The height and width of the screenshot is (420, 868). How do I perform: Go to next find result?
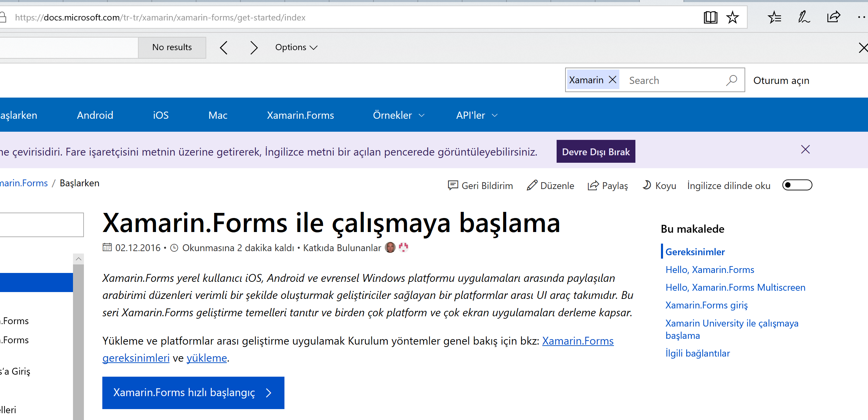point(254,48)
